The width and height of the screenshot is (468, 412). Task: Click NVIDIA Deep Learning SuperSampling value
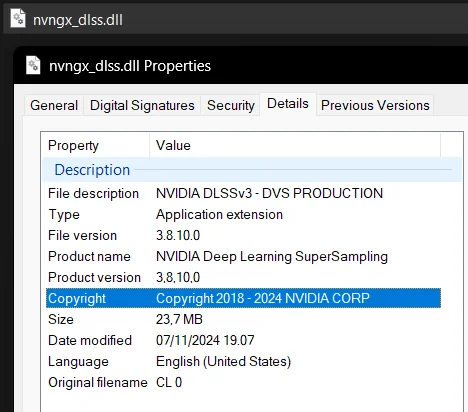(x=272, y=257)
